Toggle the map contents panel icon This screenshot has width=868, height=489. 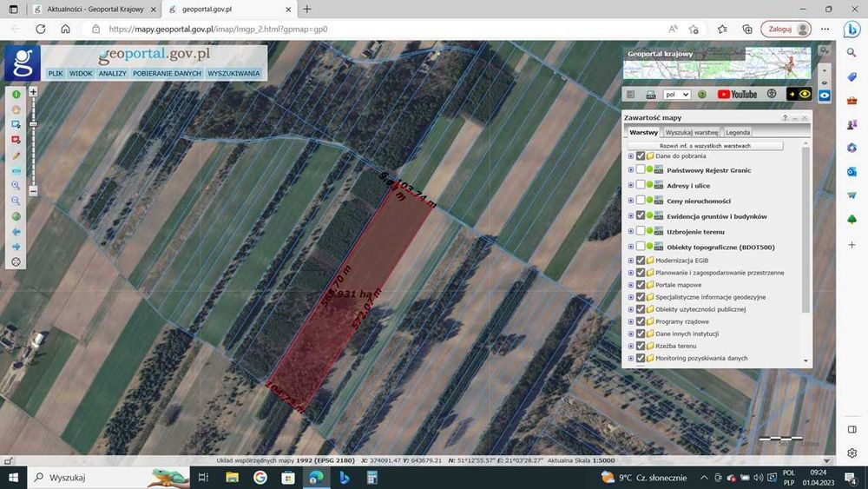[x=630, y=95]
